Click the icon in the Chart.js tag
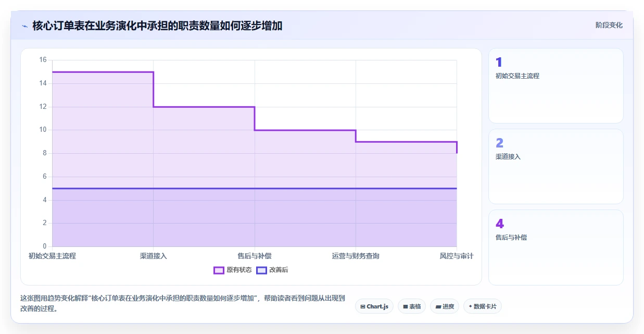The image size is (644, 334). [x=363, y=307]
